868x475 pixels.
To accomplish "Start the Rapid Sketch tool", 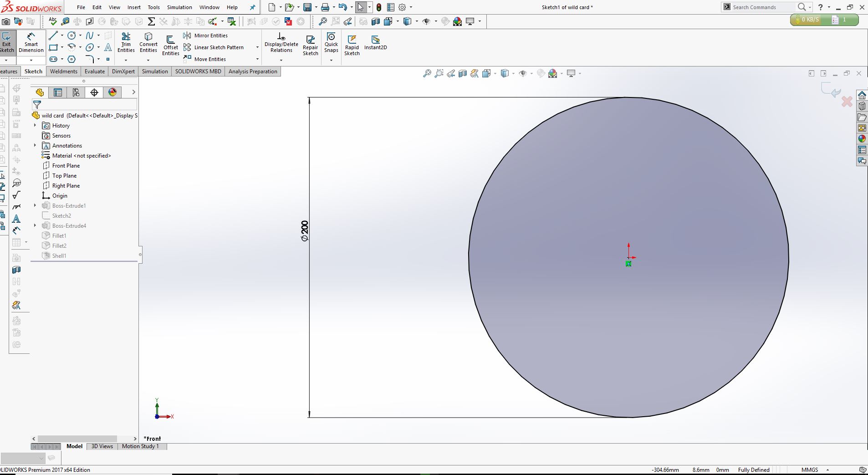I will tap(352, 46).
